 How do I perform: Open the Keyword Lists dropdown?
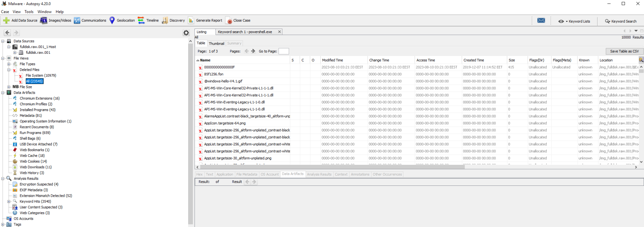tap(574, 21)
